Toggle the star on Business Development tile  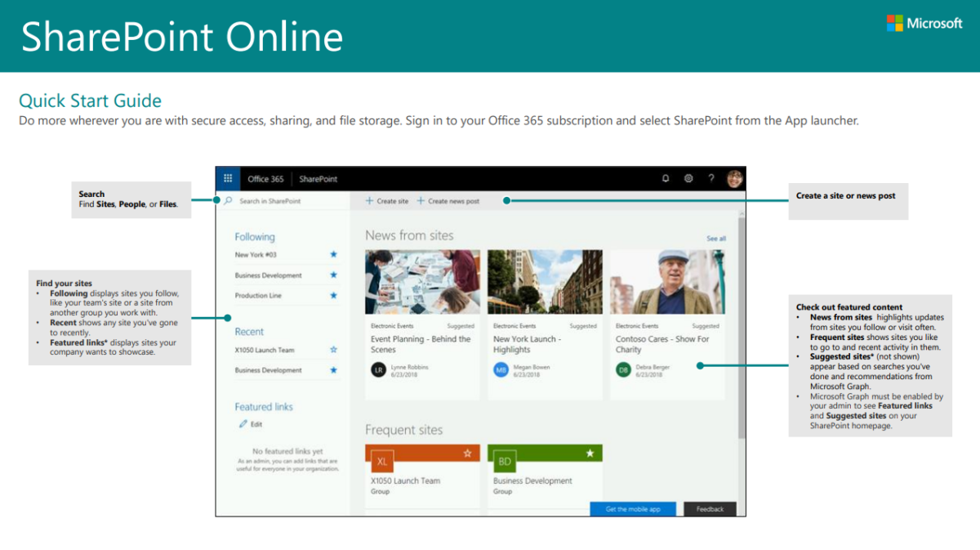point(589,452)
